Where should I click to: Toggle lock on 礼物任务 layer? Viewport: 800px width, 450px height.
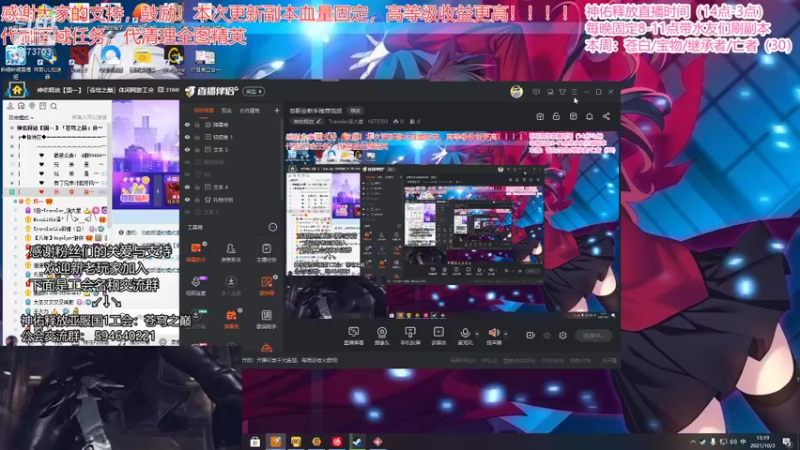(x=197, y=199)
